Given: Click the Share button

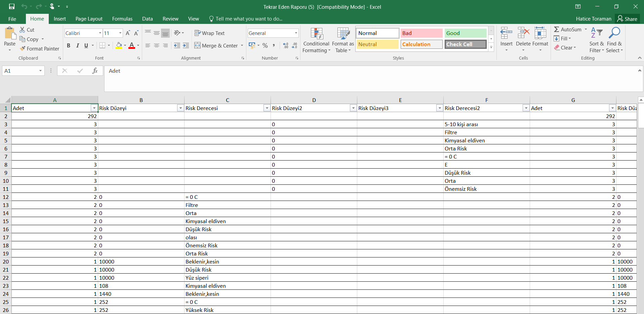Looking at the screenshot, I should (x=627, y=19).
